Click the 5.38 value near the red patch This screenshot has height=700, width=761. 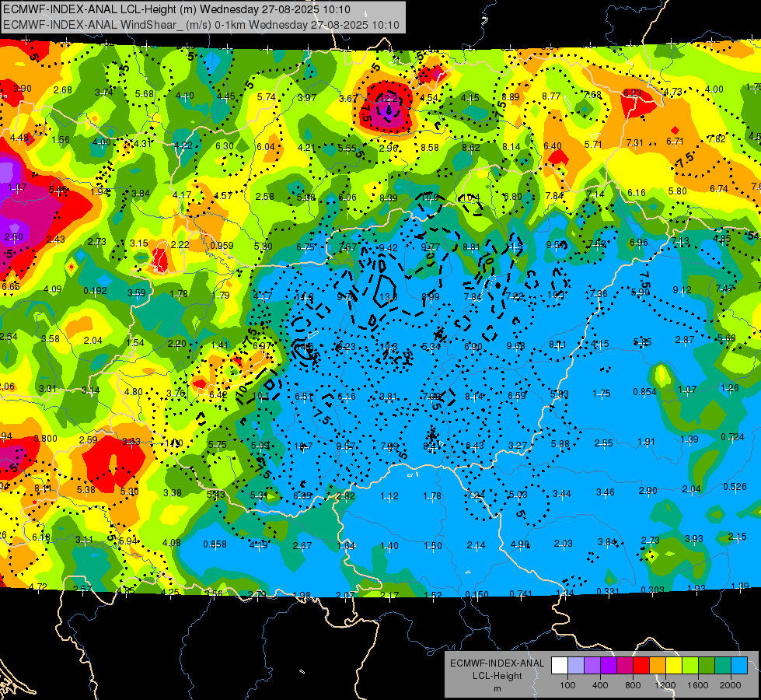(86, 490)
